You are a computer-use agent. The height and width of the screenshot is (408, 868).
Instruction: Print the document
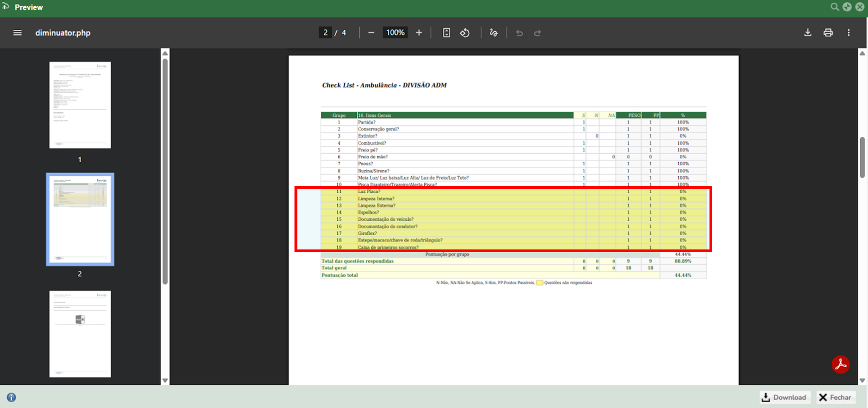828,33
